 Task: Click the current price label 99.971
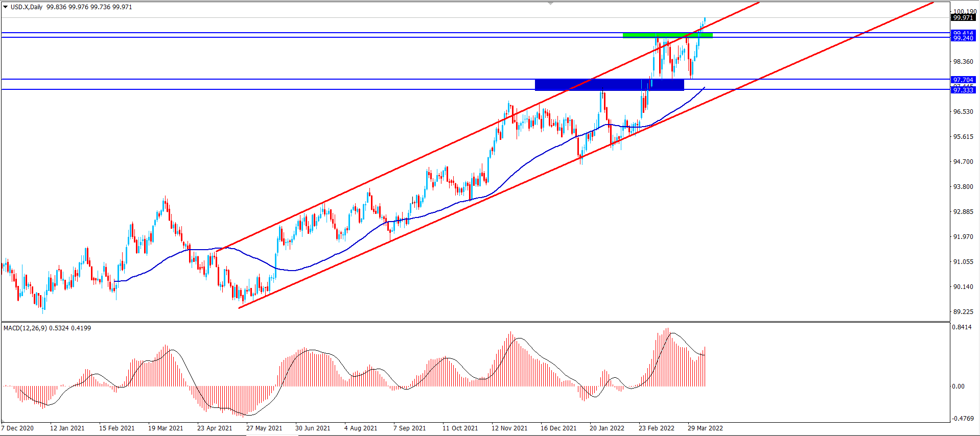(x=963, y=18)
